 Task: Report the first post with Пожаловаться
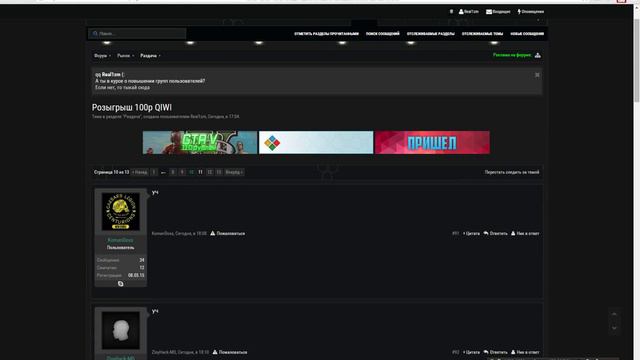tap(228, 233)
